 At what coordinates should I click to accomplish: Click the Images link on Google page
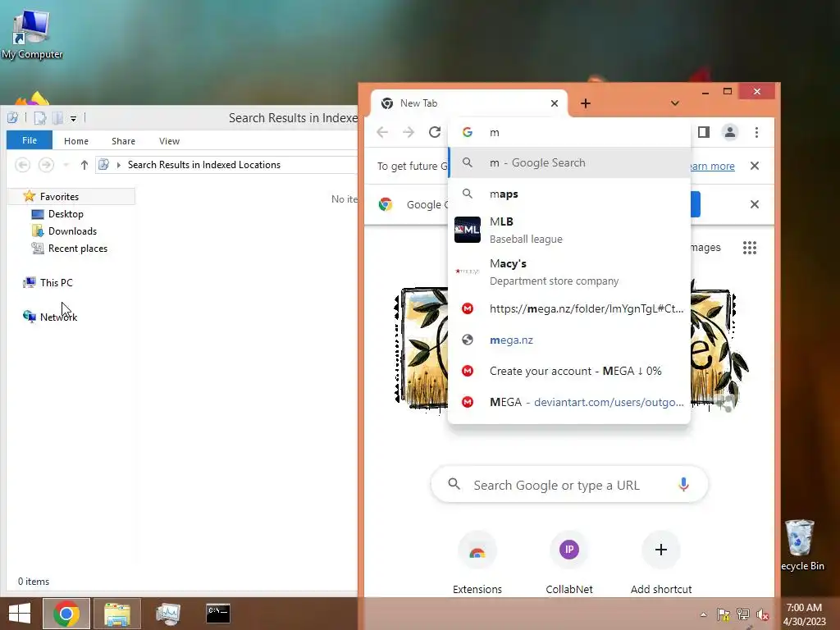(705, 248)
